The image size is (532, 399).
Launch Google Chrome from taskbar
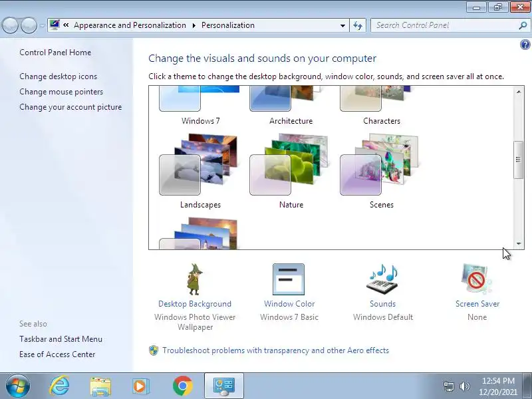tap(182, 386)
